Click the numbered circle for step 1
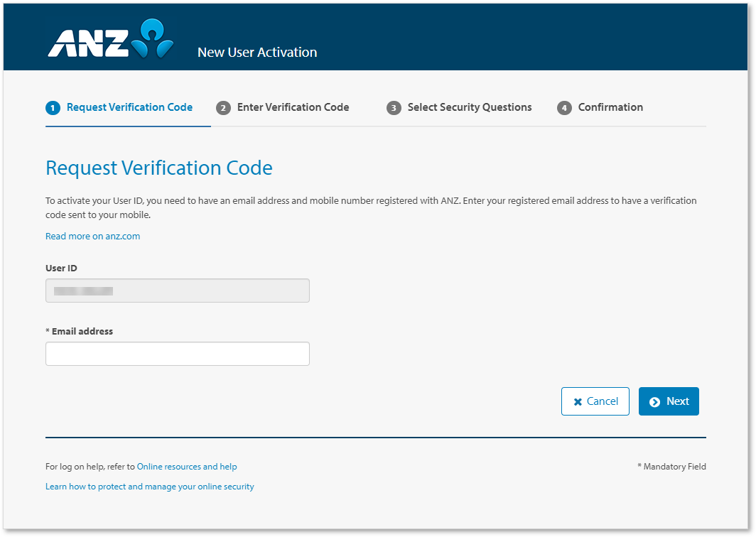The image size is (756, 537). 52,107
